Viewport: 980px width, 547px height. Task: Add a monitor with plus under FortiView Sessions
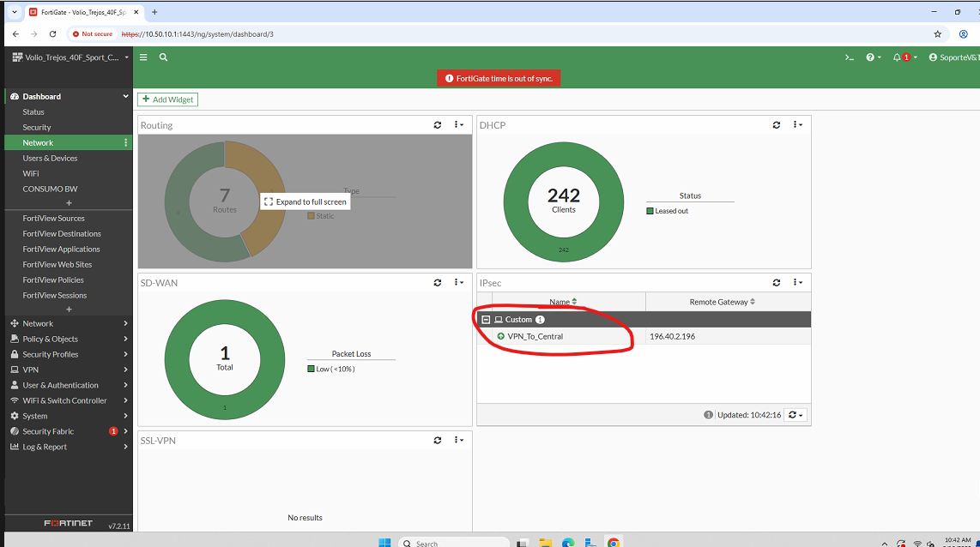[x=69, y=310]
